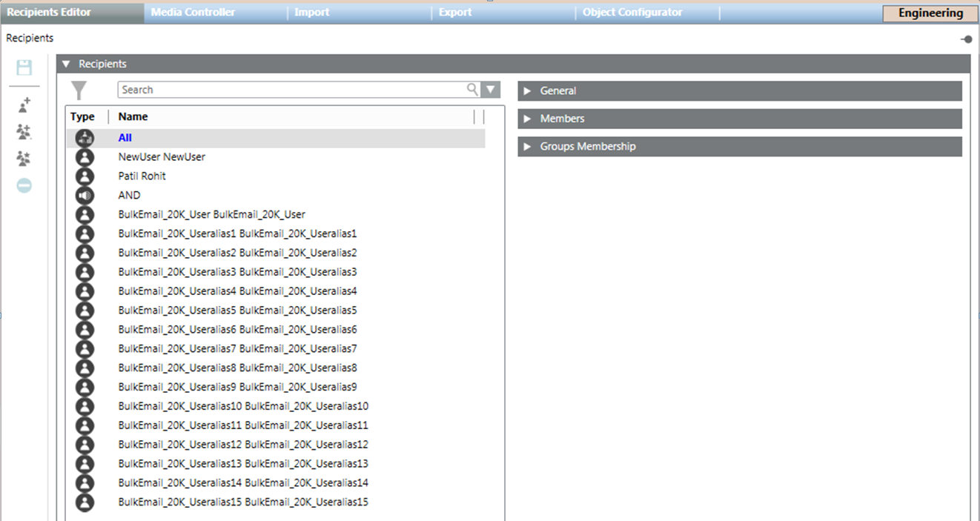Collapse the Recipients panel header
This screenshot has height=521, width=980.
point(66,64)
